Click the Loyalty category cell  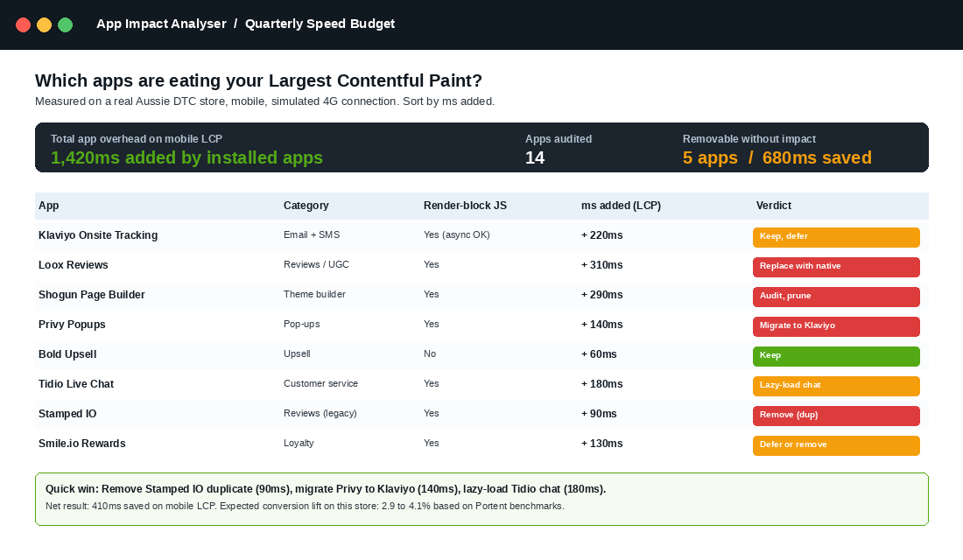tap(299, 444)
